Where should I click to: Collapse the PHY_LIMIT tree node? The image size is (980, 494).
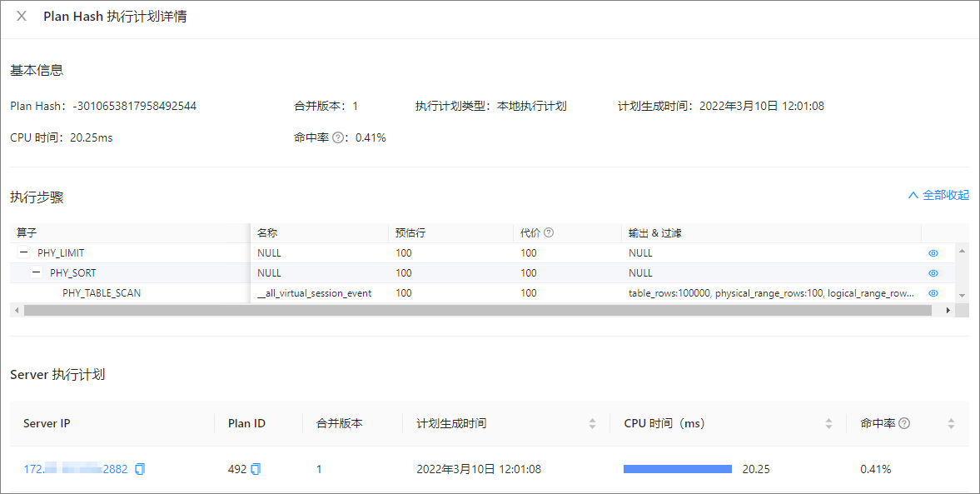click(x=24, y=252)
